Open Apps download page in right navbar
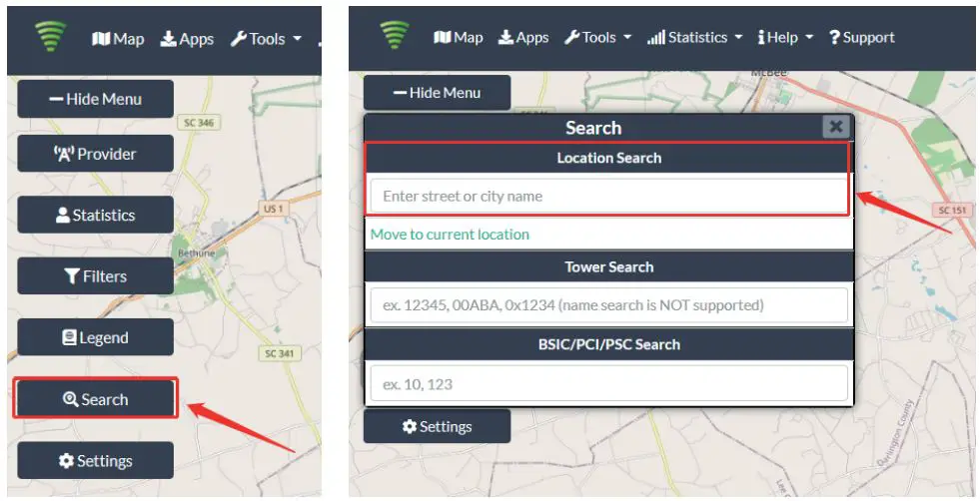Image resolution: width=980 pixels, height=501 pixels. pos(523,38)
